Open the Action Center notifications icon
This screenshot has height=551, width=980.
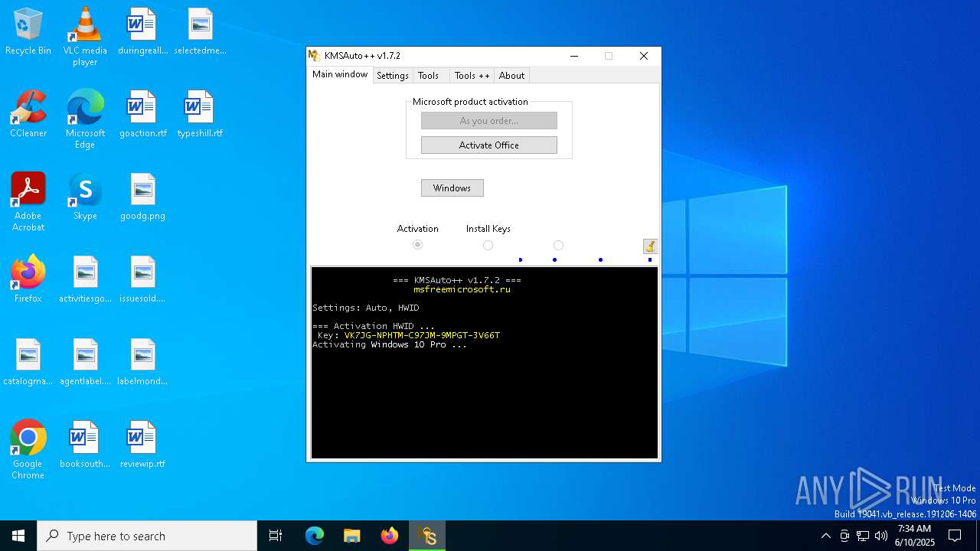point(955,536)
